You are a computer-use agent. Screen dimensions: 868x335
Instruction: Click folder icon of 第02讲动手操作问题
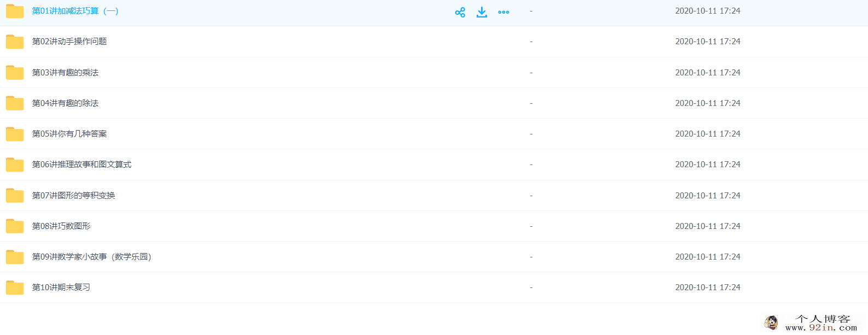coord(15,42)
